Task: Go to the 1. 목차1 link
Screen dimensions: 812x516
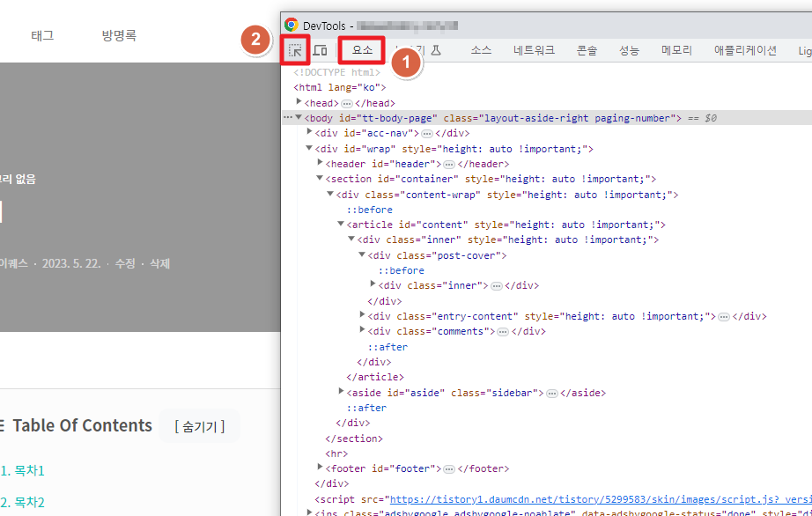Action: click(23, 470)
